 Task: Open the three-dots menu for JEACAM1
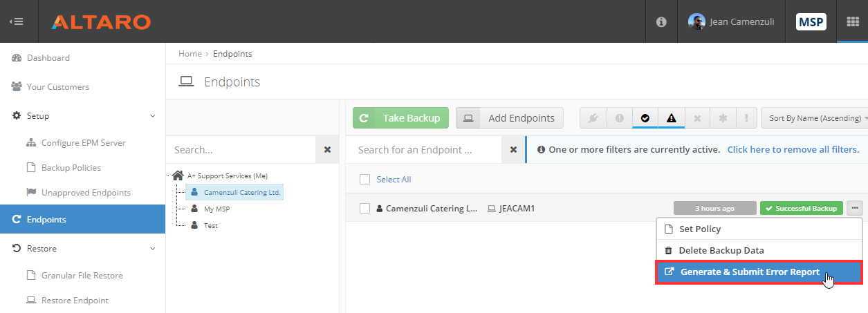[x=855, y=207]
